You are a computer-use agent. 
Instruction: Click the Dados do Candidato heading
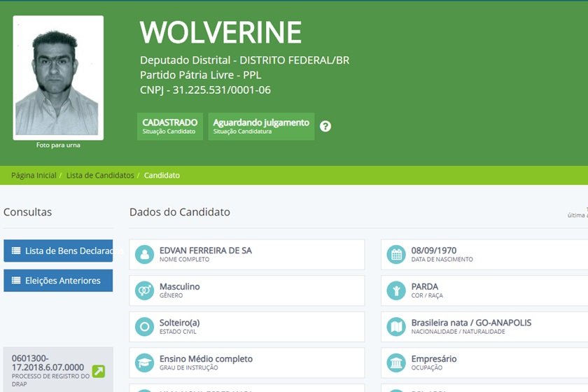coord(180,212)
